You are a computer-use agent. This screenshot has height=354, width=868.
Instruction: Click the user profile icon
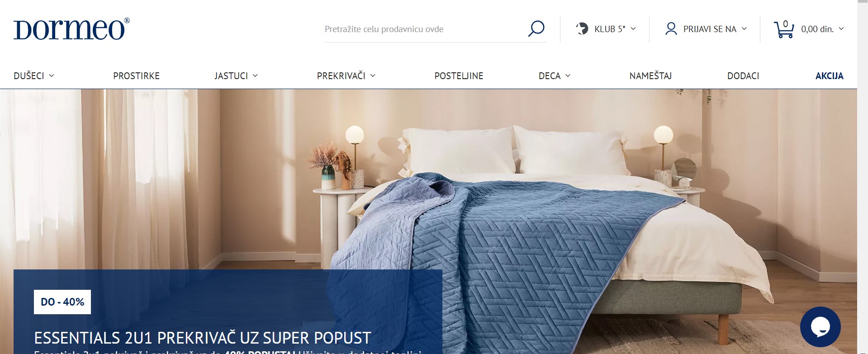pos(671,29)
